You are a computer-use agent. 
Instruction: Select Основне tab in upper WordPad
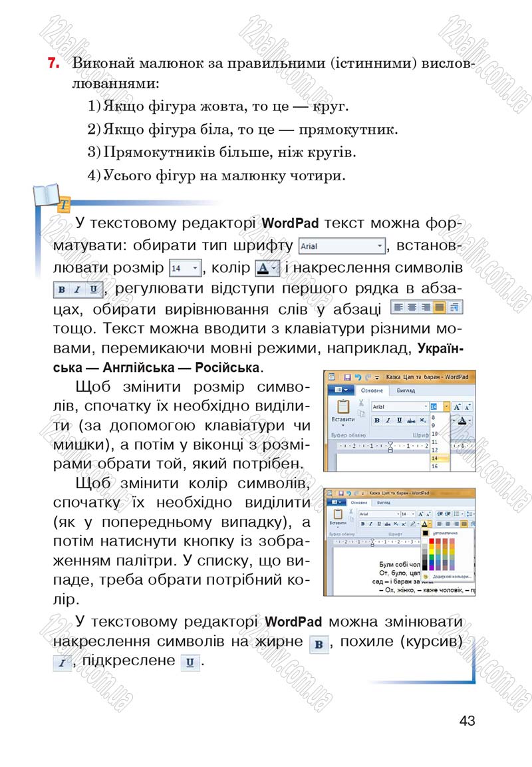372,391
